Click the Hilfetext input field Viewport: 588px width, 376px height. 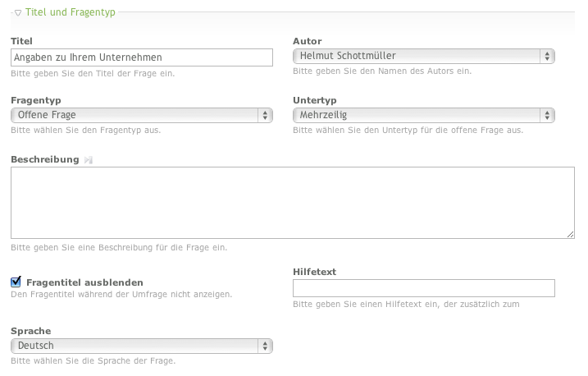(x=423, y=288)
